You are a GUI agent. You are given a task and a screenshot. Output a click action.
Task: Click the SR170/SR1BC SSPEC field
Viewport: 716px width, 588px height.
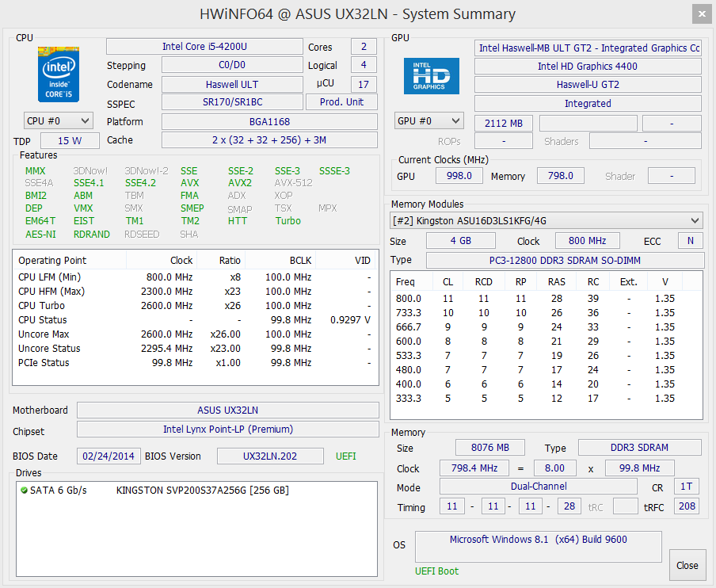232,102
